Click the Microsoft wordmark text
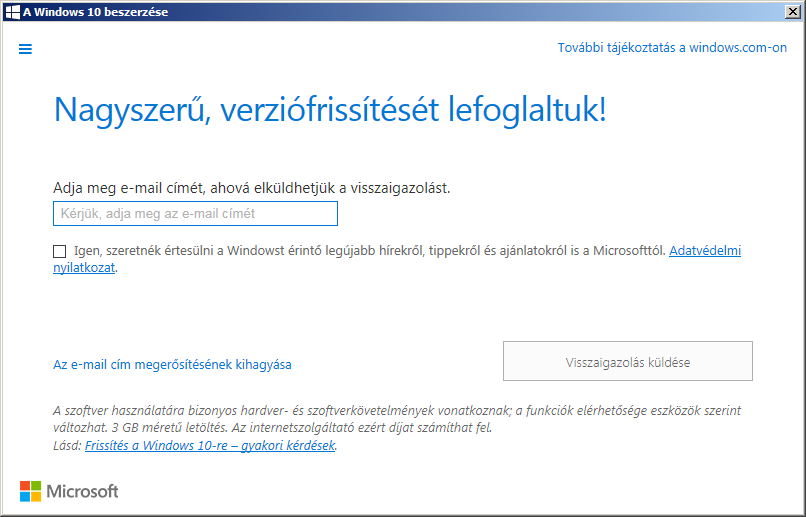The image size is (806, 517). tap(84, 491)
